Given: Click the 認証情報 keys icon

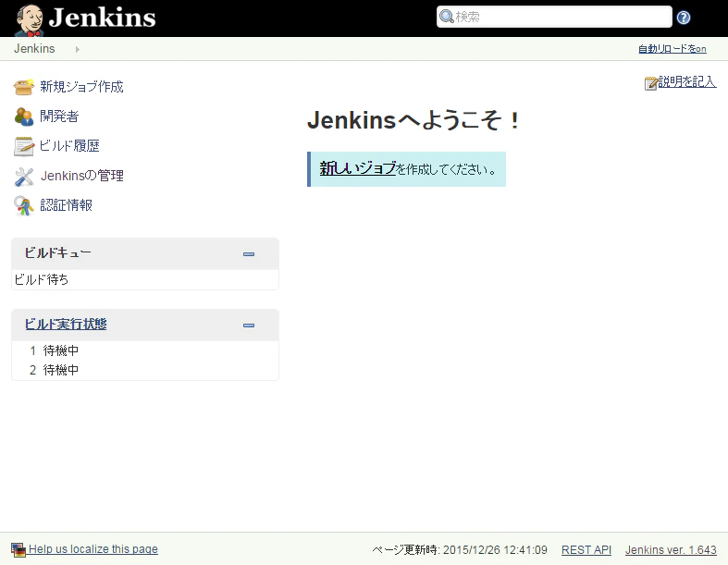Looking at the screenshot, I should click(x=24, y=205).
